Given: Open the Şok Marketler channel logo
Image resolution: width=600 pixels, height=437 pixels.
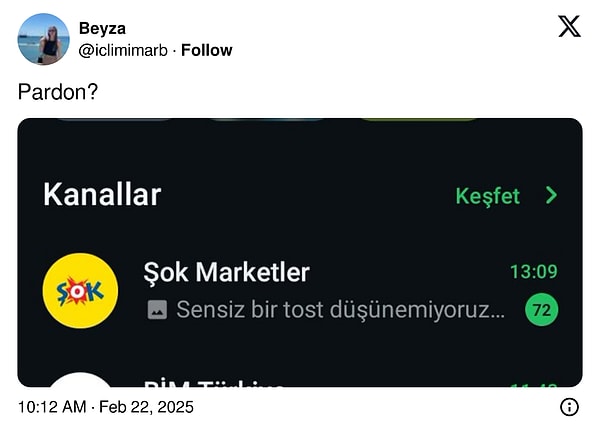Looking at the screenshot, I should pyautogui.click(x=80, y=291).
